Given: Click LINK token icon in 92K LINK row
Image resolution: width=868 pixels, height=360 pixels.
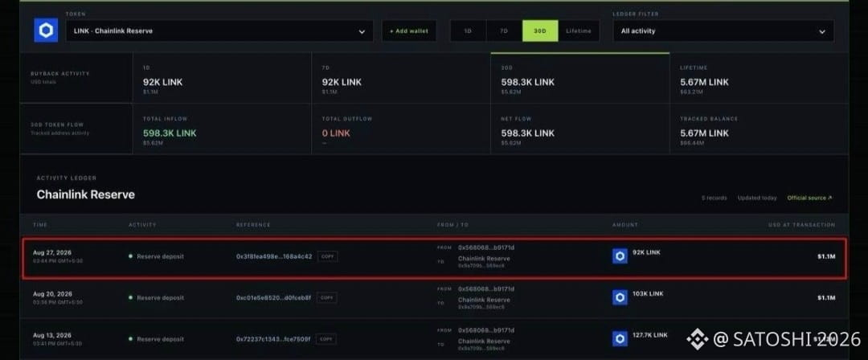Looking at the screenshot, I should click(620, 256).
